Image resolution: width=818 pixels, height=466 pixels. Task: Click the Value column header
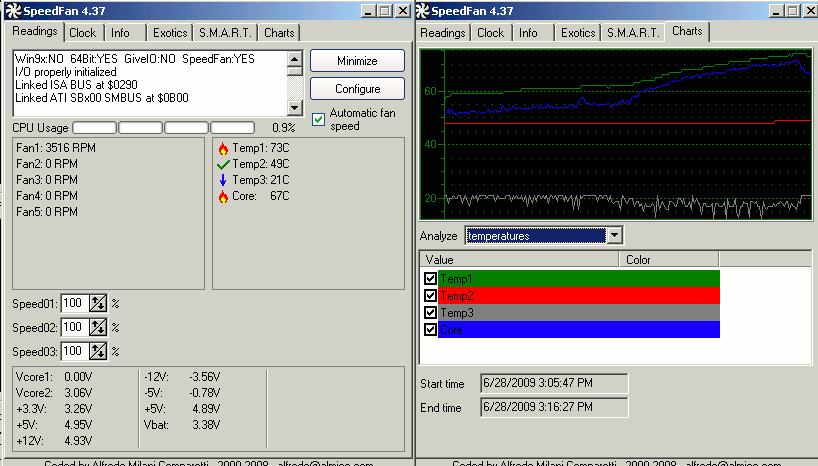tap(520, 259)
